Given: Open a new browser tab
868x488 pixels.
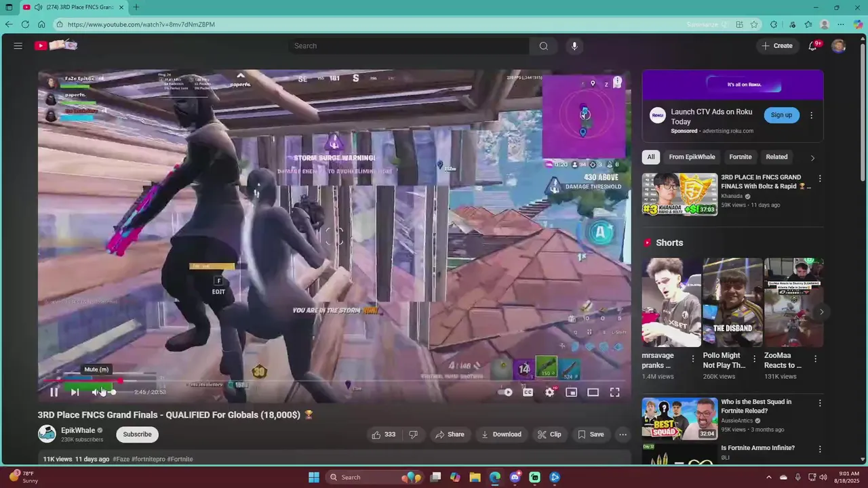Looking at the screenshot, I should [x=136, y=7].
